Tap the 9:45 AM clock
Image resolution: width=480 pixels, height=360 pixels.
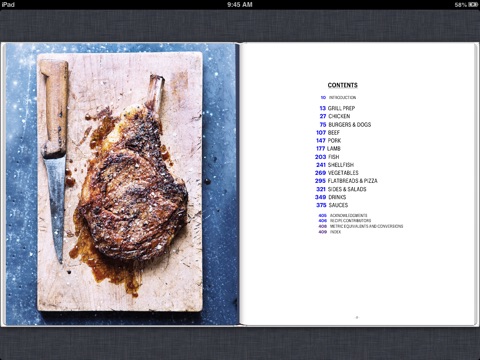coord(240,5)
